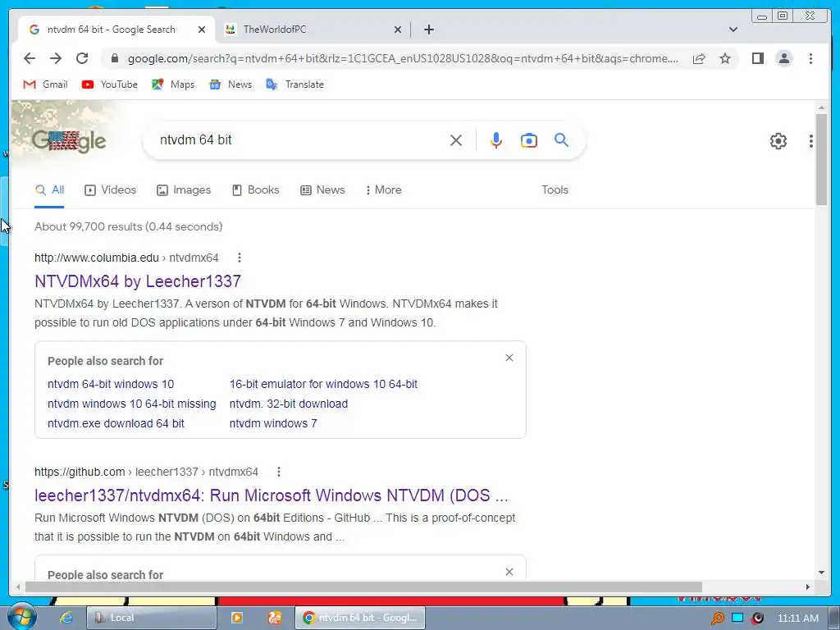Viewport: 840px width, 630px height.
Task: Open NTVDMx64 by Leecher1337 result
Action: point(138,281)
